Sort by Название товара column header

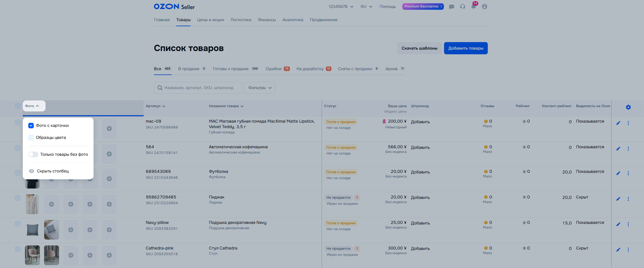pos(226,106)
